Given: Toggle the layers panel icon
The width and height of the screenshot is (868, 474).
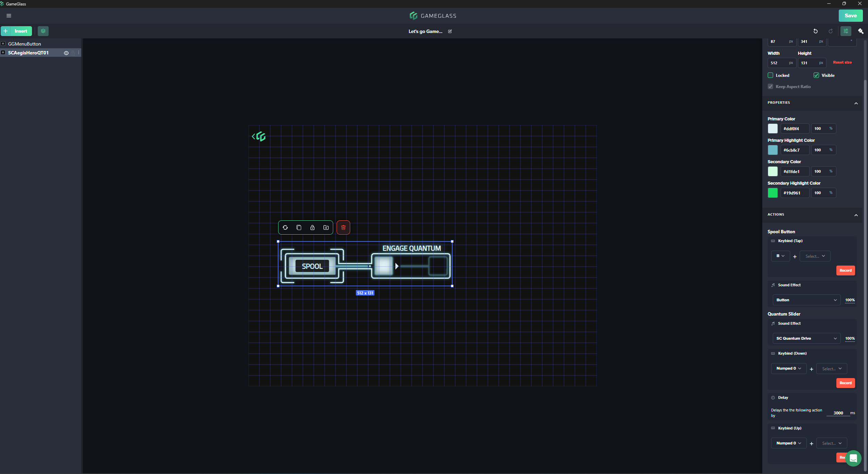Looking at the screenshot, I should click(43, 31).
